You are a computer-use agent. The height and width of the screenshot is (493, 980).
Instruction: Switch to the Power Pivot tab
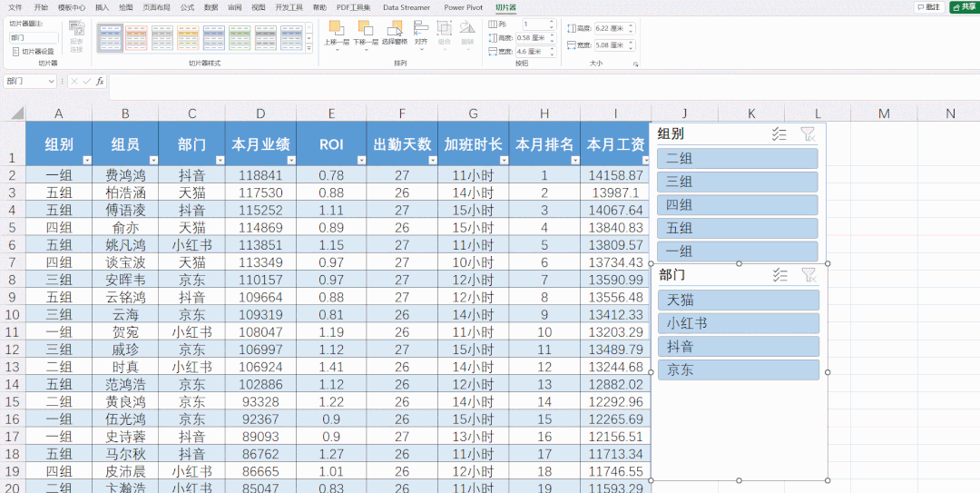[463, 7]
